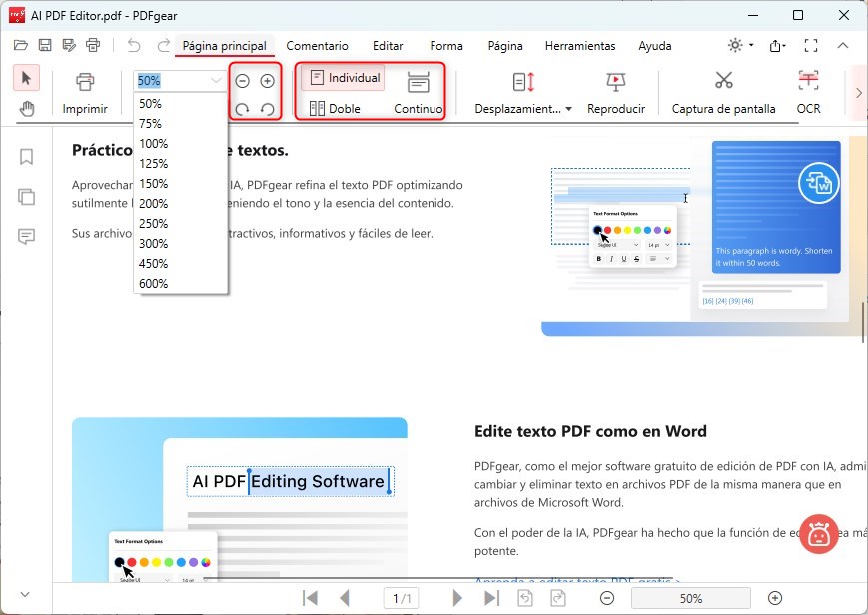This screenshot has height=615, width=868.
Task: Rotate the page counterclockwise
Action: 267,109
